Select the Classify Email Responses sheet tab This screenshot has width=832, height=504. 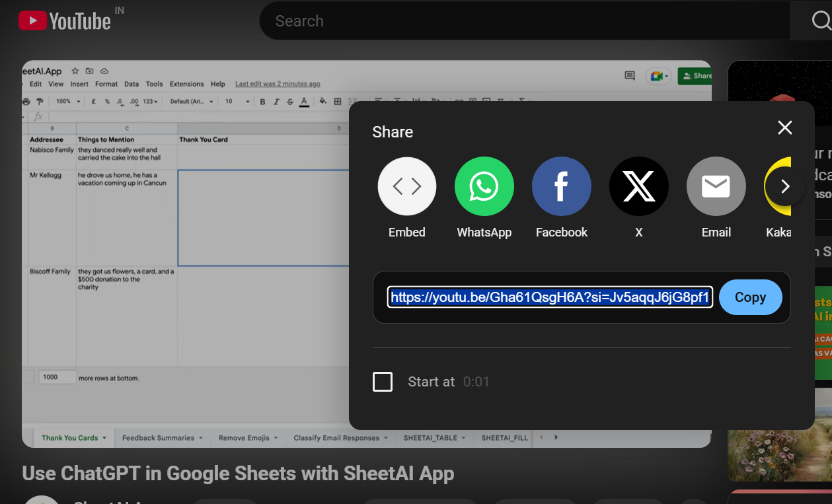[x=340, y=438]
